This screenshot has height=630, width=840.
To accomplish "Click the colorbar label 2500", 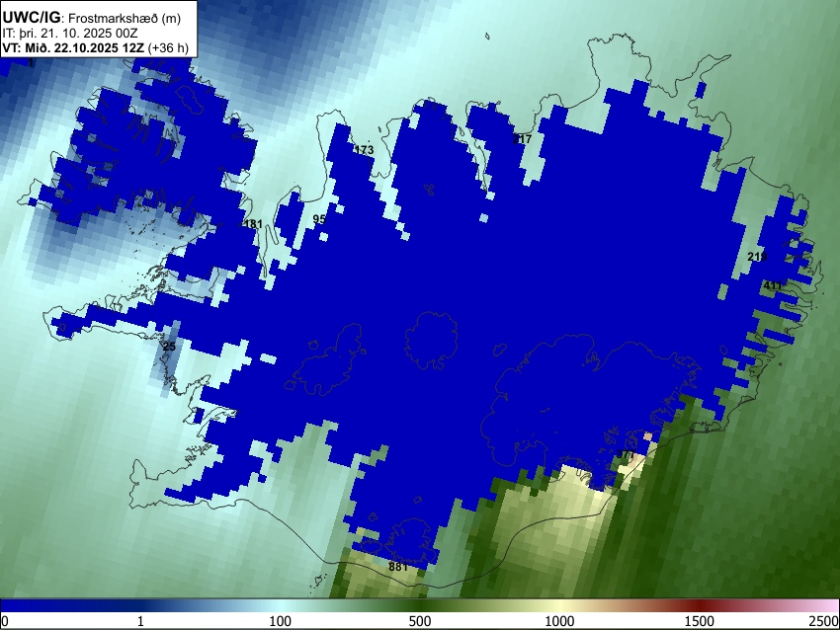I will click(824, 621).
